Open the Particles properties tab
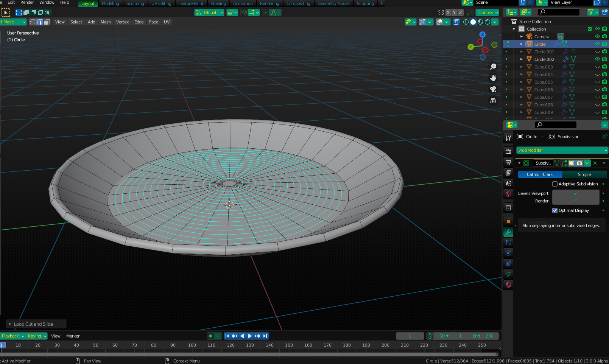The height and width of the screenshot is (364, 609). click(508, 243)
